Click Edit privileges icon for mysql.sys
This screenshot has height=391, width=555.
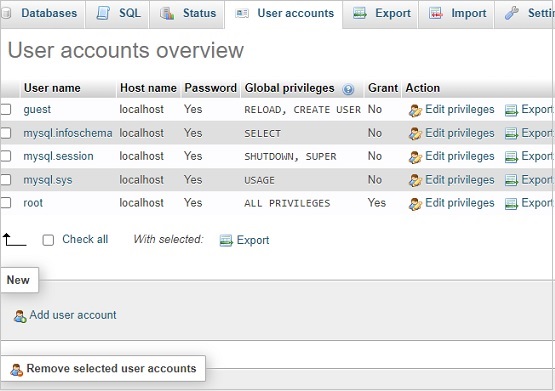click(415, 180)
